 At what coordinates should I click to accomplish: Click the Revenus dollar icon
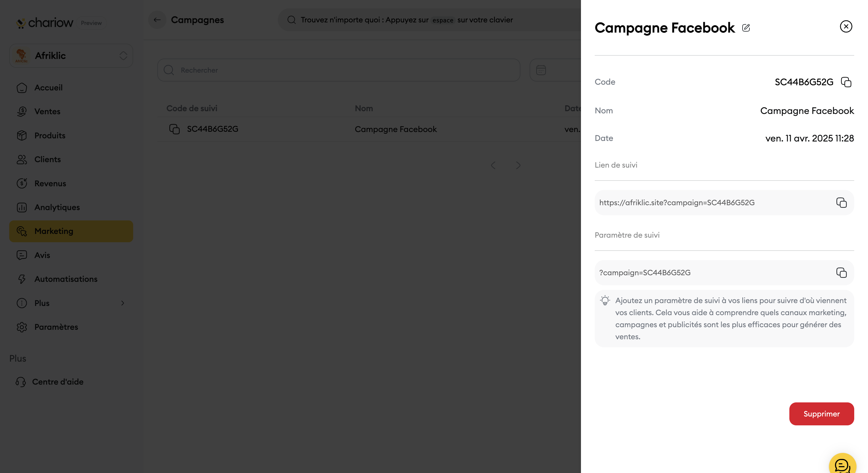tap(22, 183)
